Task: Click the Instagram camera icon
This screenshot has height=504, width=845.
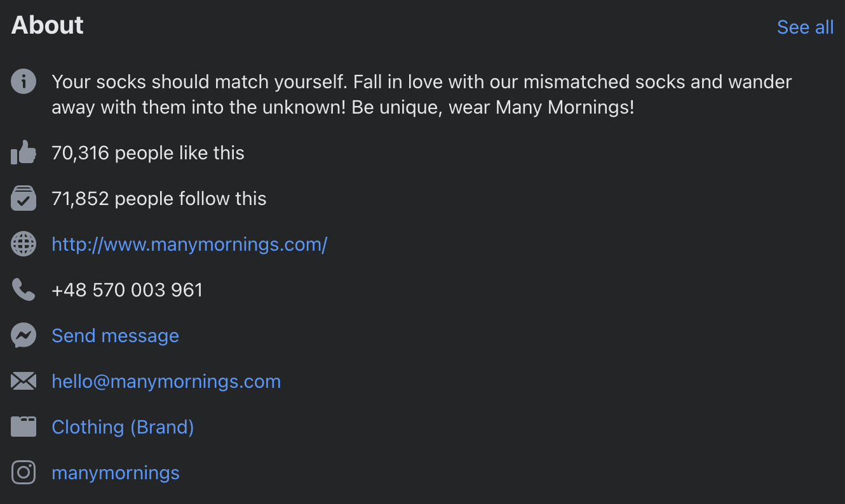Action: click(x=24, y=473)
